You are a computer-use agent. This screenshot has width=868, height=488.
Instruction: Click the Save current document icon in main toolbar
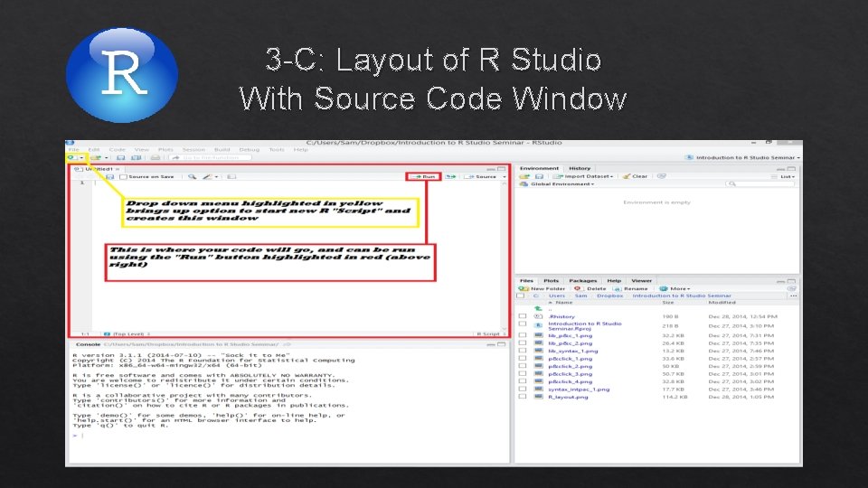[x=120, y=157]
